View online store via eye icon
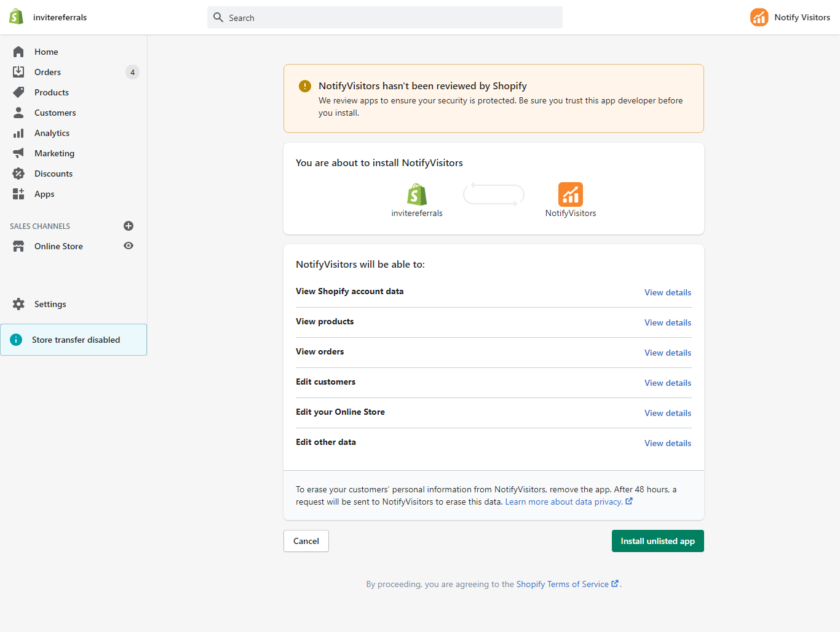The width and height of the screenshot is (840, 632). coord(129,246)
